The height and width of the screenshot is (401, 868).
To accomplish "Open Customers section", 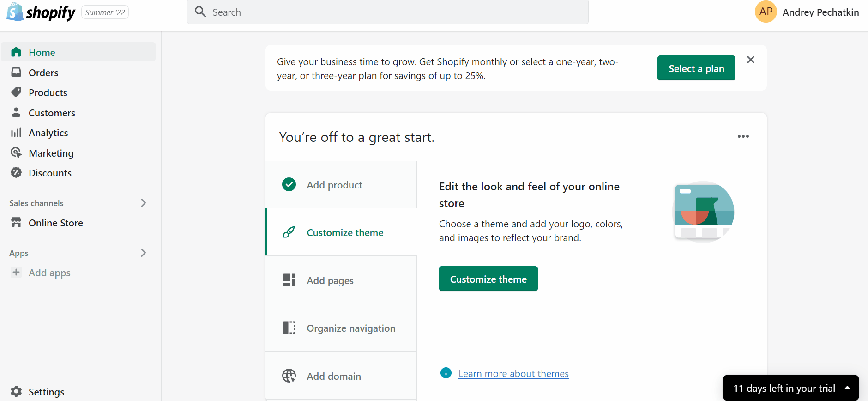I will pos(52,113).
